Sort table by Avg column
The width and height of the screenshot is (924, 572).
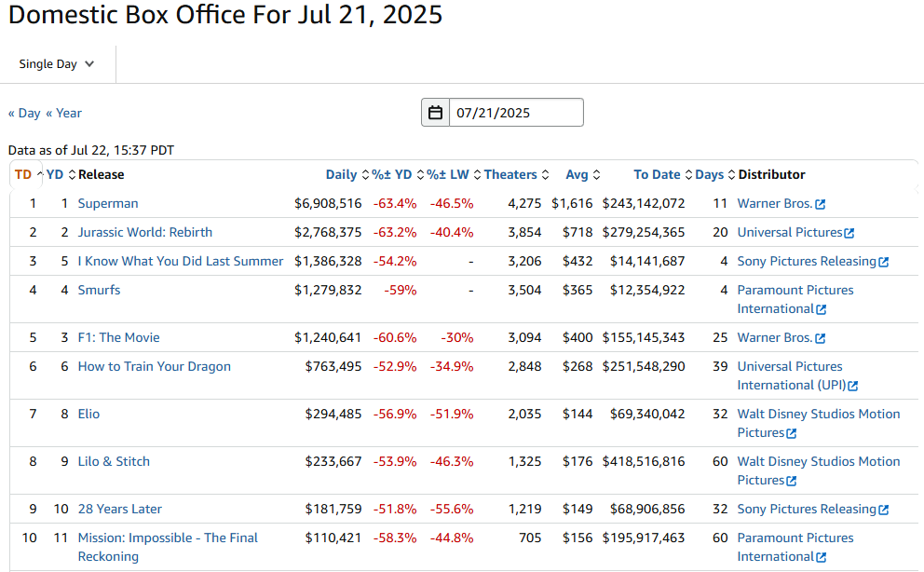pos(583,174)
